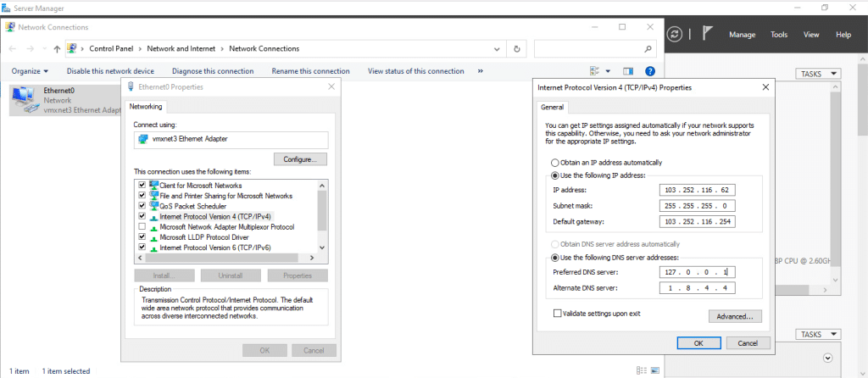868x378 pixels.
Task: Click the help question mark icon
Action: 650,71
